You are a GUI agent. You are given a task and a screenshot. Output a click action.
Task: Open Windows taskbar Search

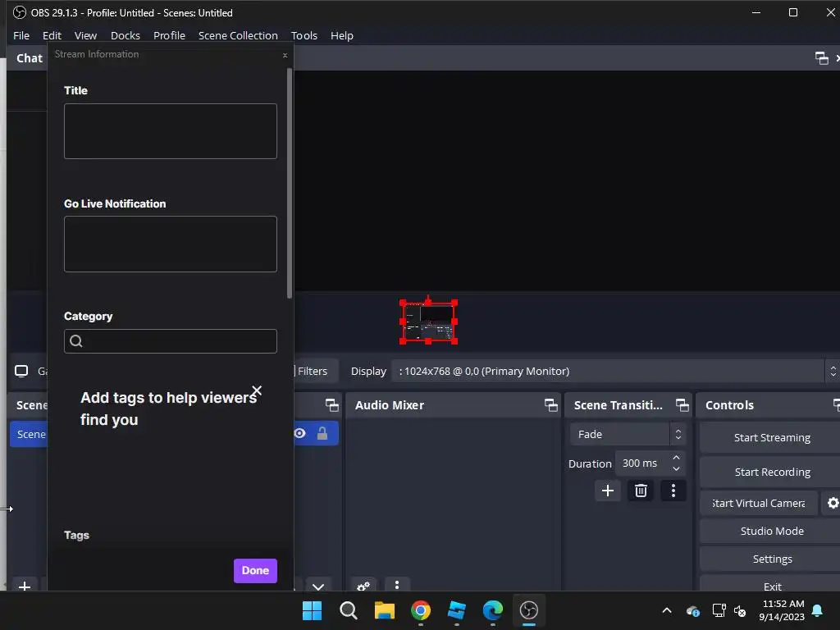[348, 610]
